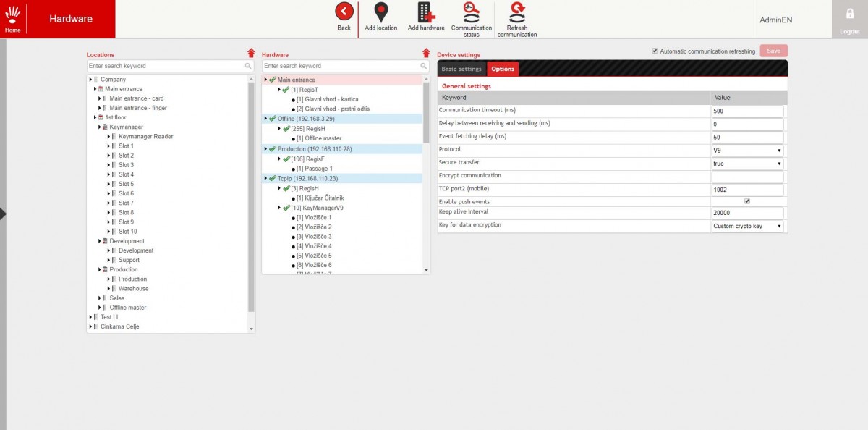Open Add location pin icon
868x430 pixels.
(380, 12)
